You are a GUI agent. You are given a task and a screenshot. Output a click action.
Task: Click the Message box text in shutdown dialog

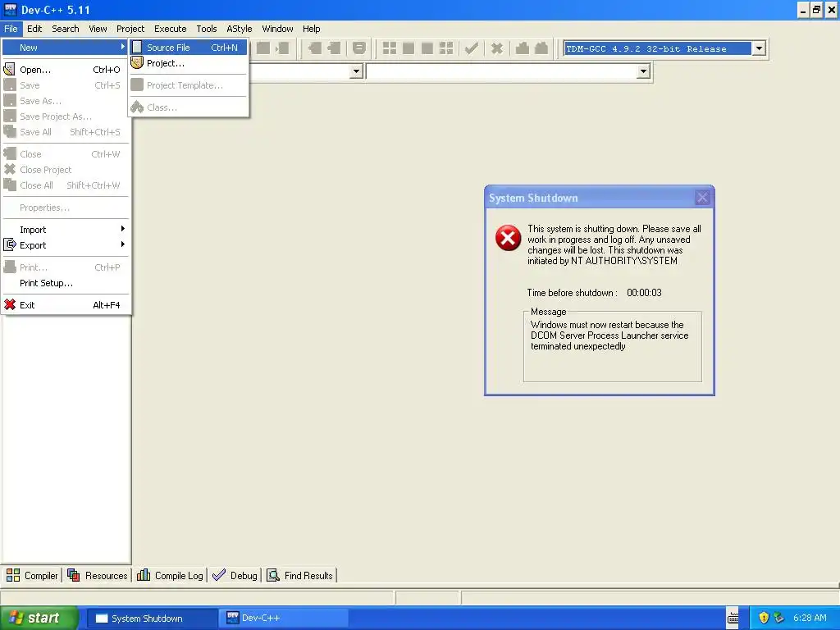(609, 336)
